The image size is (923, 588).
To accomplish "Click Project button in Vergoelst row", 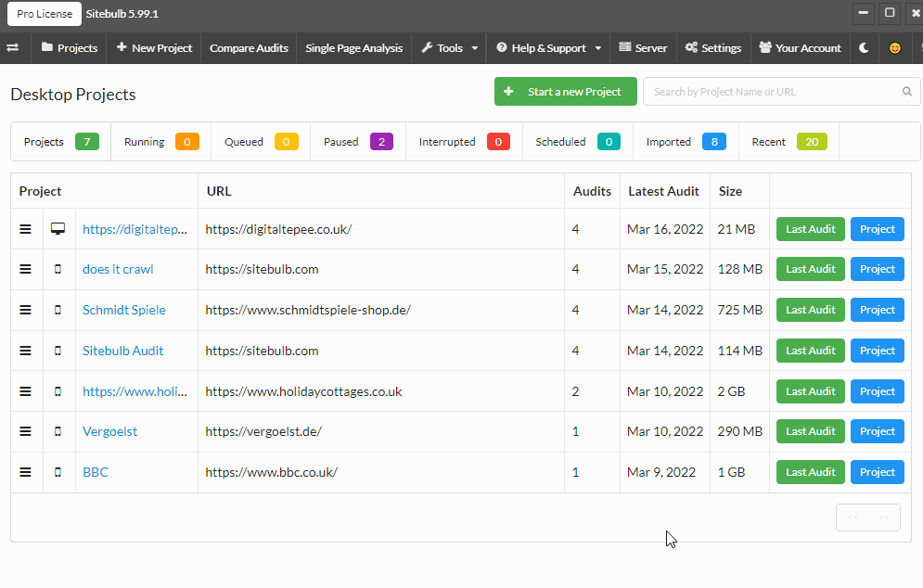I will click(878, 431).
